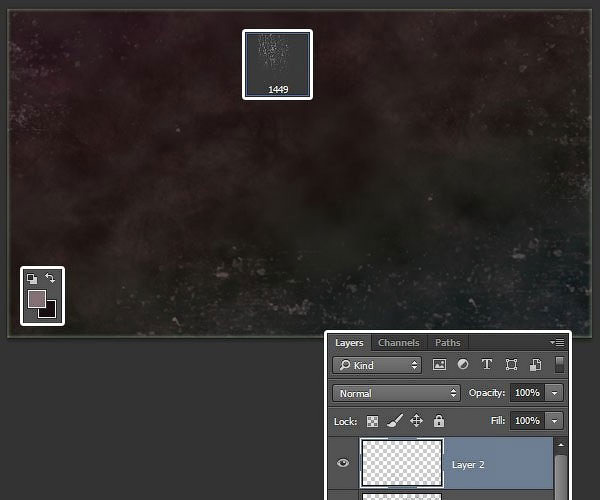Select the Layer 2 name label
This screenshot has height=500, width=600.
coord(468,465)
